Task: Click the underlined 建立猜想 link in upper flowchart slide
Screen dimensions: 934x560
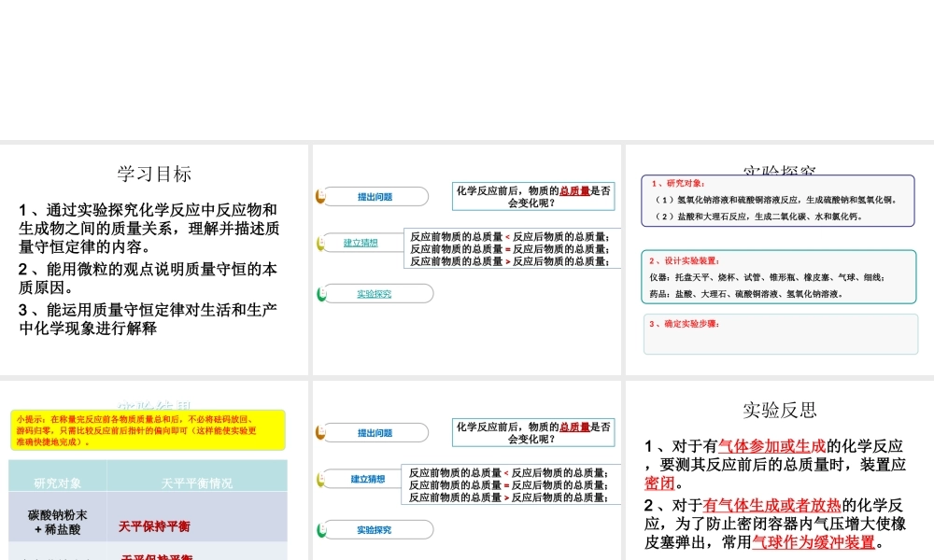Action: click(361, 243)
